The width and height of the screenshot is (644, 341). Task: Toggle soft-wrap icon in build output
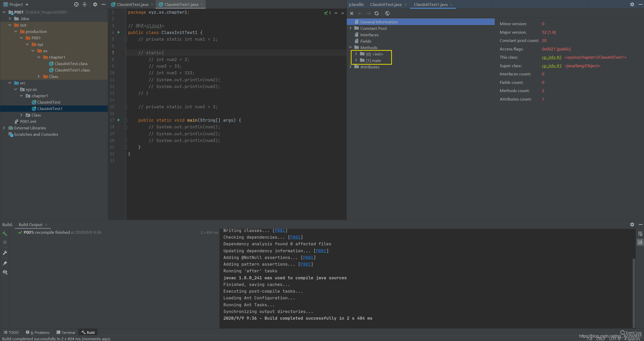640,234
